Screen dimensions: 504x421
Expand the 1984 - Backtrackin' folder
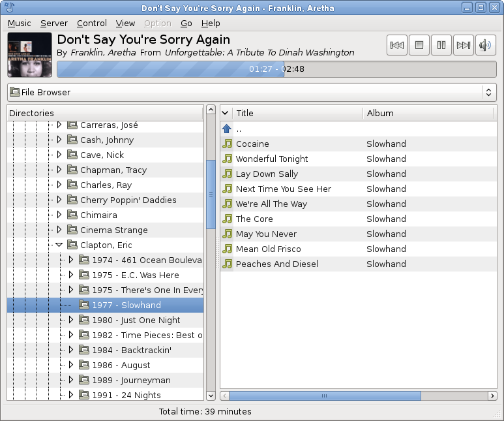(x=71, y=350)
